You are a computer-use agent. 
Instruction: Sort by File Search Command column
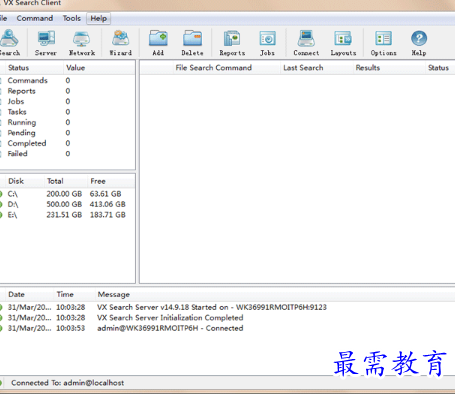tap(213, 68)
